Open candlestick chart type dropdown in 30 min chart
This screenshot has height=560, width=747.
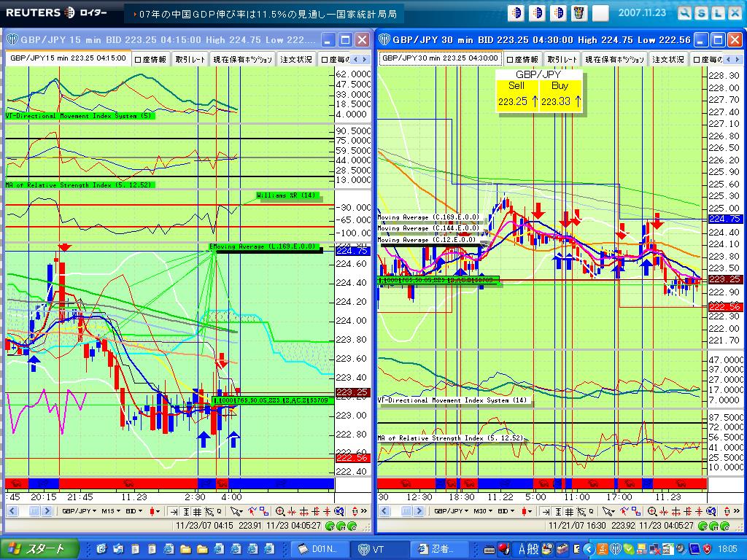point(526,511)
